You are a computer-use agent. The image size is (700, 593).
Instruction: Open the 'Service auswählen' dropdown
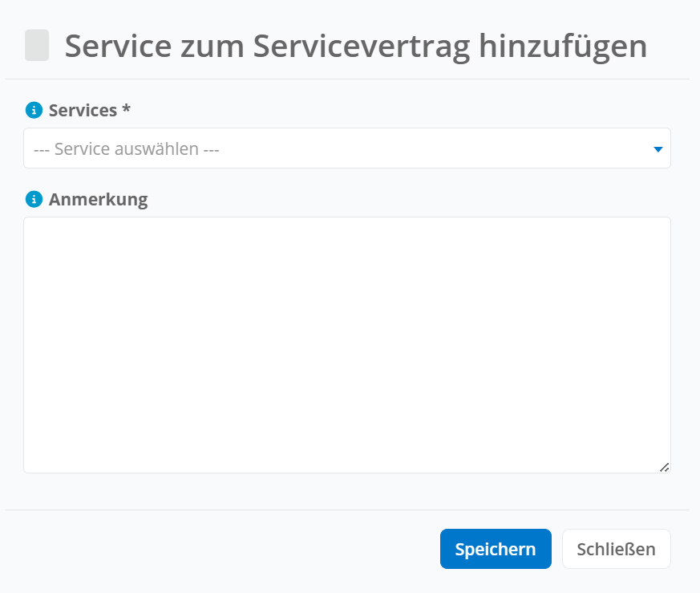[347, 148]
